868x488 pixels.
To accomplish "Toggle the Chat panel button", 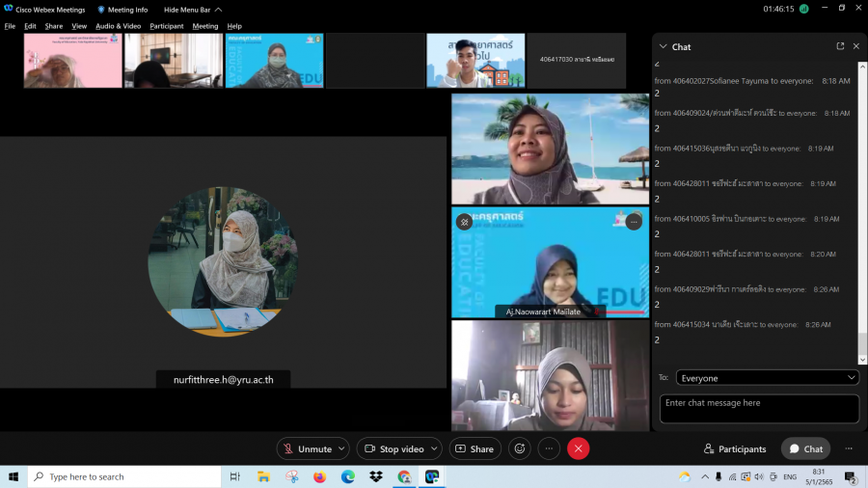I will pos(805,448).
